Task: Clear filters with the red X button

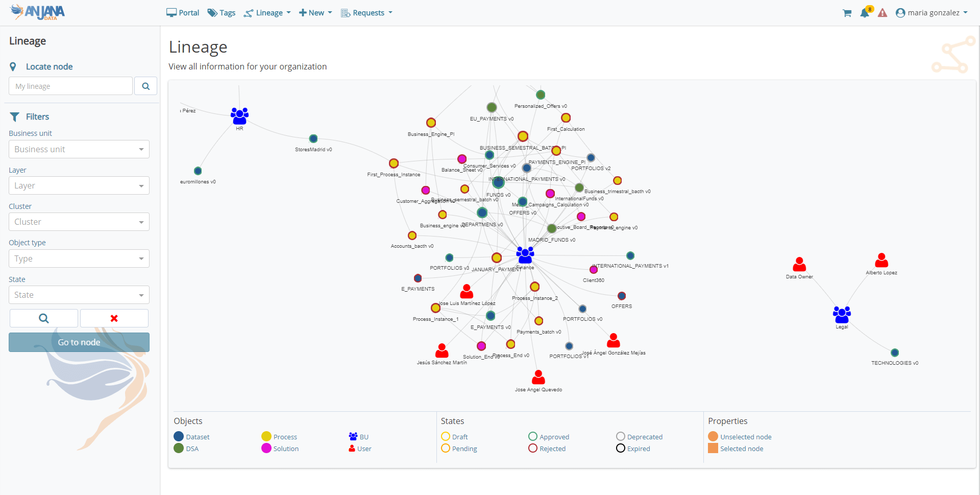Action: pyautogui.click(x=114, y=318)
